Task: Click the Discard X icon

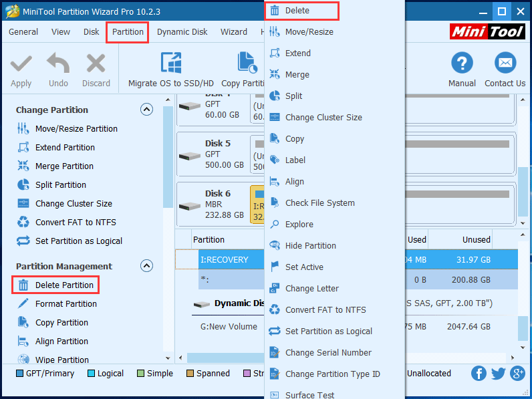Action: click(x=96, y=63)
